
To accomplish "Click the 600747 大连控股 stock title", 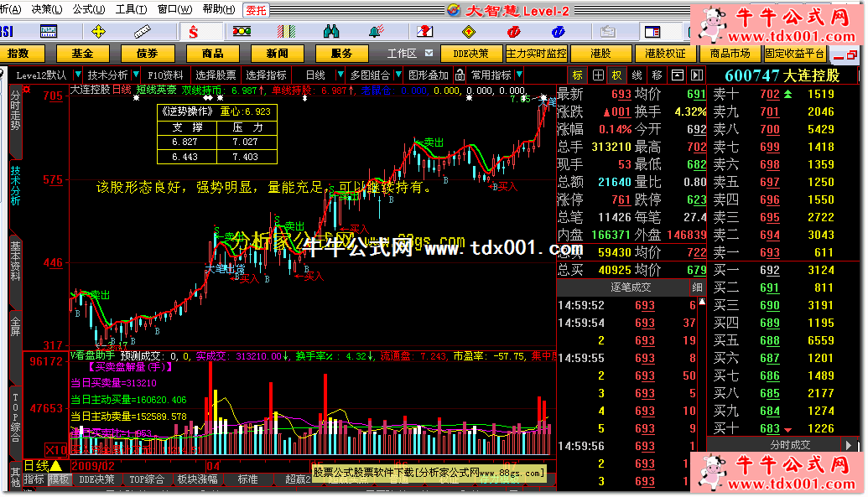I will [x=782, y=75].
